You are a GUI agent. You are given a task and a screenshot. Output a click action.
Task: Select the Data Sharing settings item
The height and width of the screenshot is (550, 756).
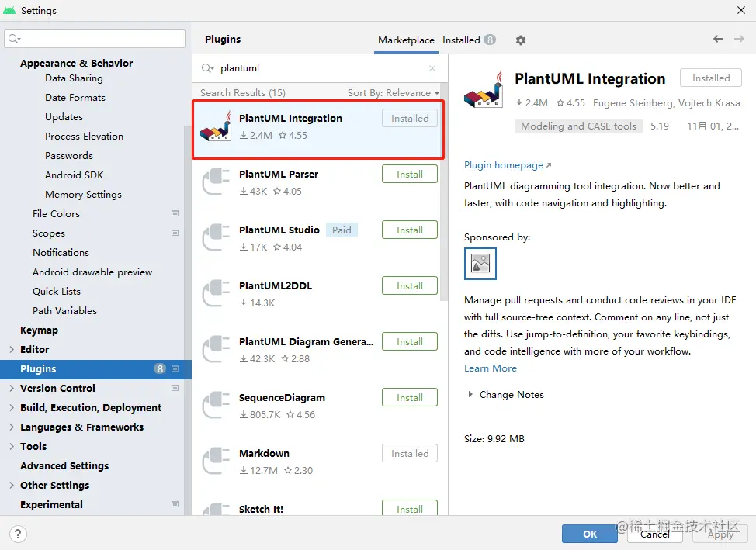pos(74,78)
